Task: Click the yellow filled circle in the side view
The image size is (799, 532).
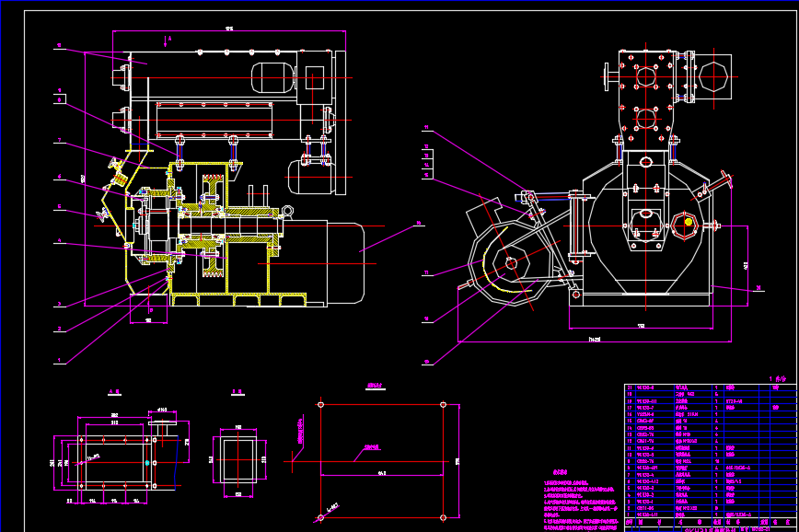Action: [x=689, y=222]
